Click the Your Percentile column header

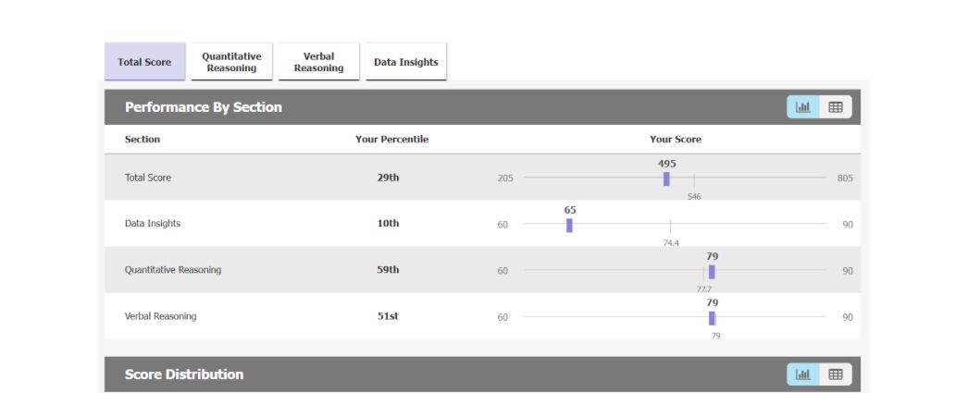pos(391,140)
